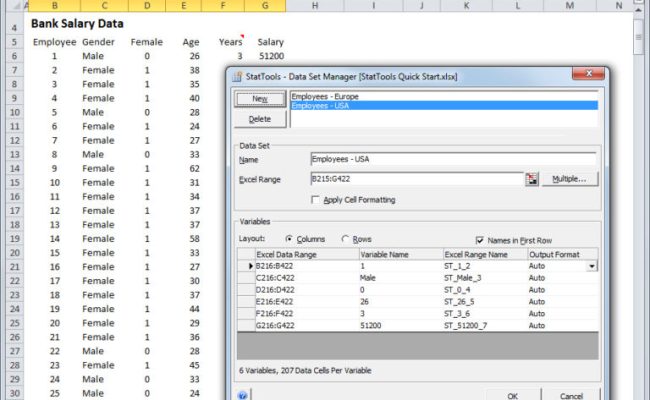Screen dimensions: 650x400
Task: Select column B header
Action: coord(54,5)
